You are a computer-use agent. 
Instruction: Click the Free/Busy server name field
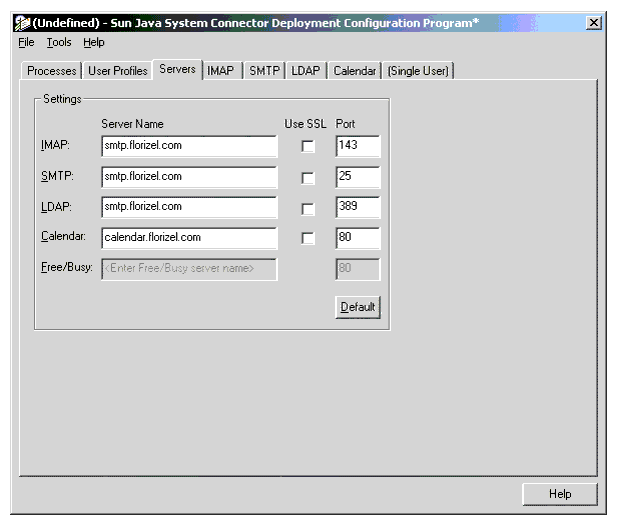click(189, 269)
